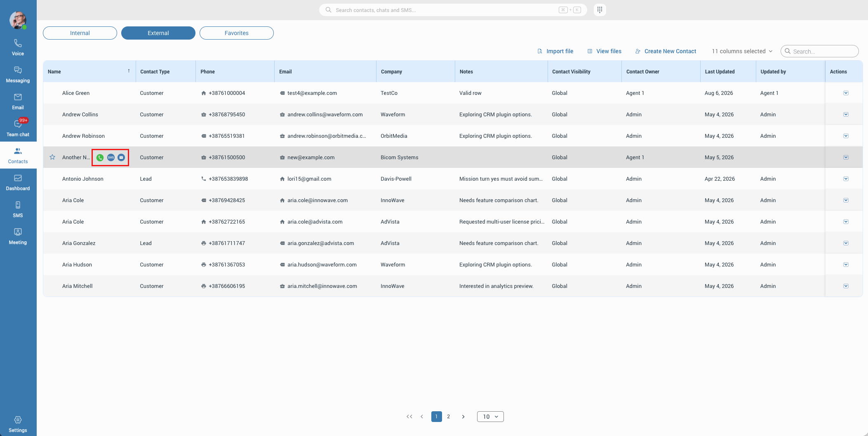868x436 pixels.
Task: Click phone +387653839898
Action: point(228,179)
